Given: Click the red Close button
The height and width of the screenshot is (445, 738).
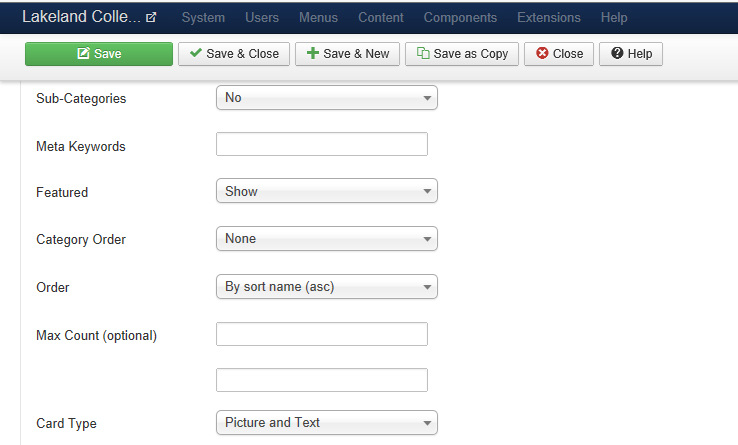Looking at the screenshot, I should coord(559,54).
